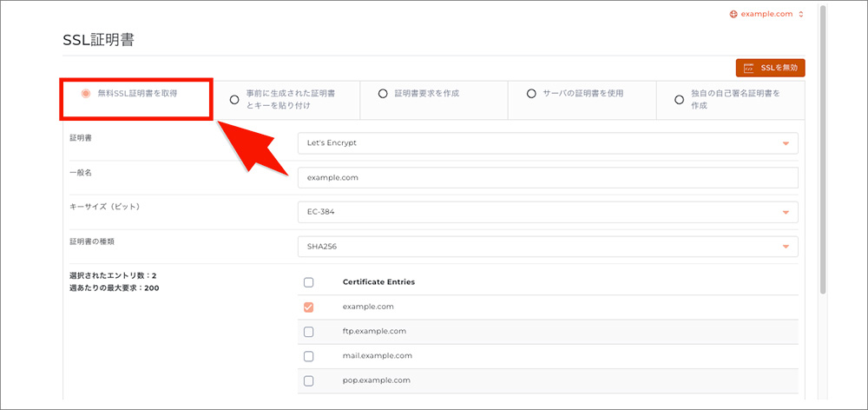
Task: Select サーバの証明書を使用 radio option
Action: click(x=531, y=94)
